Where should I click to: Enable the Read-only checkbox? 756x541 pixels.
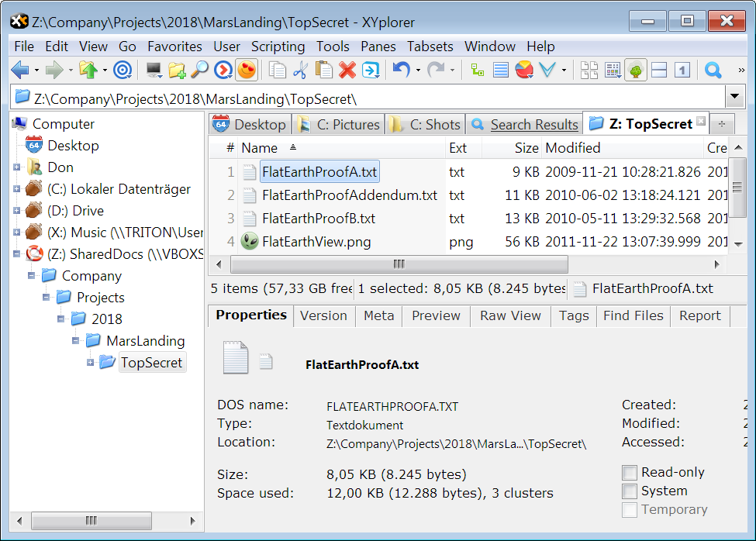630,473
